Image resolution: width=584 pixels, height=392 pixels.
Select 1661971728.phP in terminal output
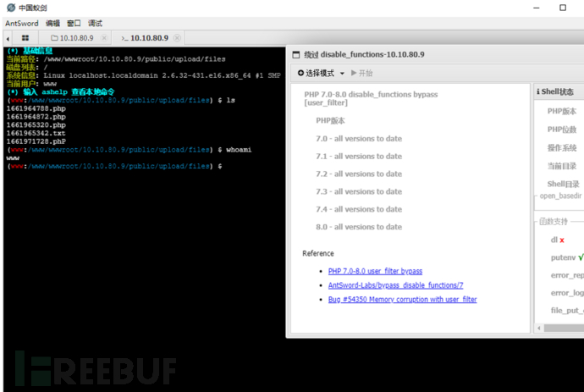pyautogui.click(x=36, y=141)
